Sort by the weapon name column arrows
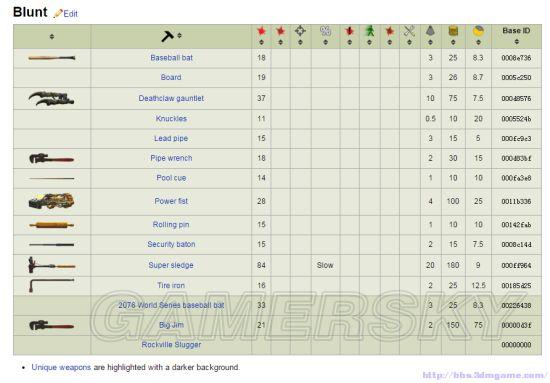The width and height of the screenshot is (550, 383). [x=179, y=35]
